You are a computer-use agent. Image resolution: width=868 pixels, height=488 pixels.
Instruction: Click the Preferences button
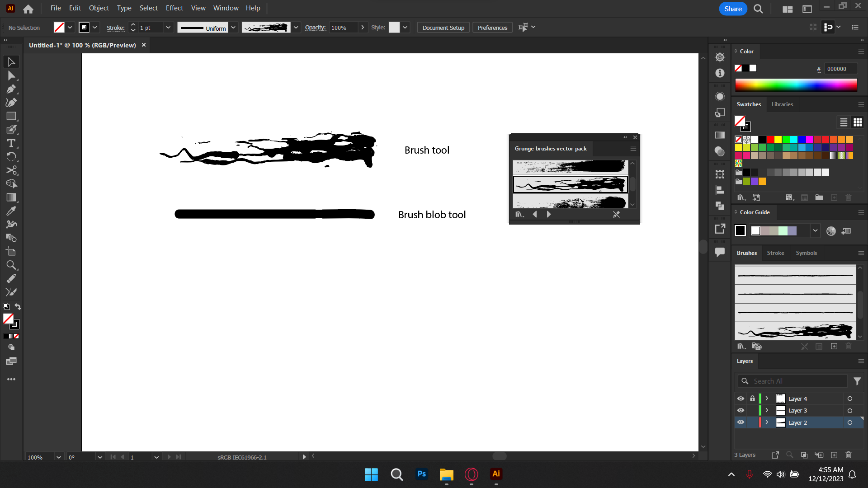pos(492,28)
